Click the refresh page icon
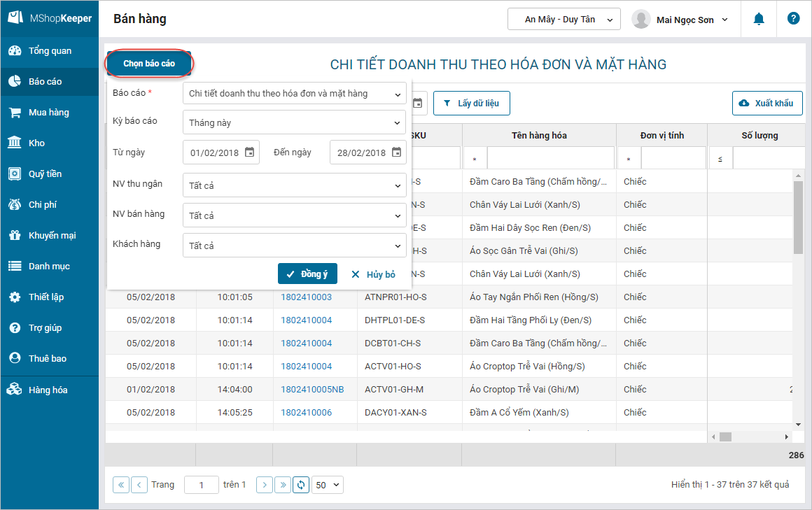 pos(301,485)
